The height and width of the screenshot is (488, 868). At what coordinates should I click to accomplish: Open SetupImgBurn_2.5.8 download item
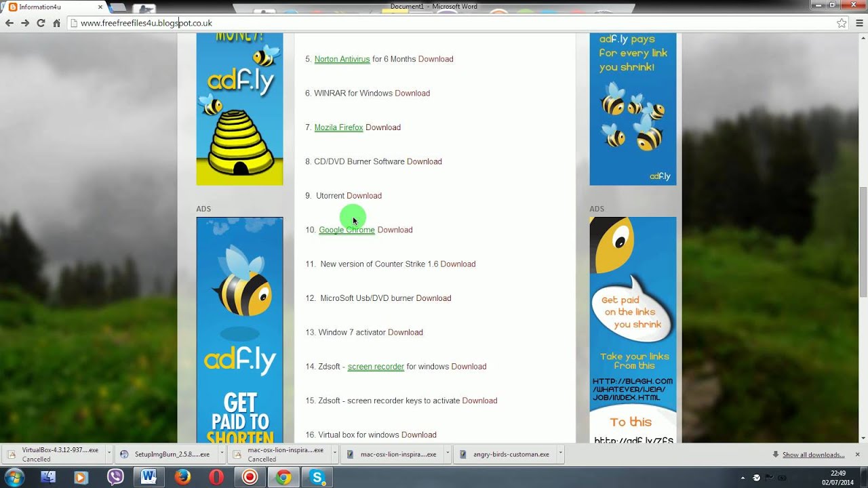point(166,454)
